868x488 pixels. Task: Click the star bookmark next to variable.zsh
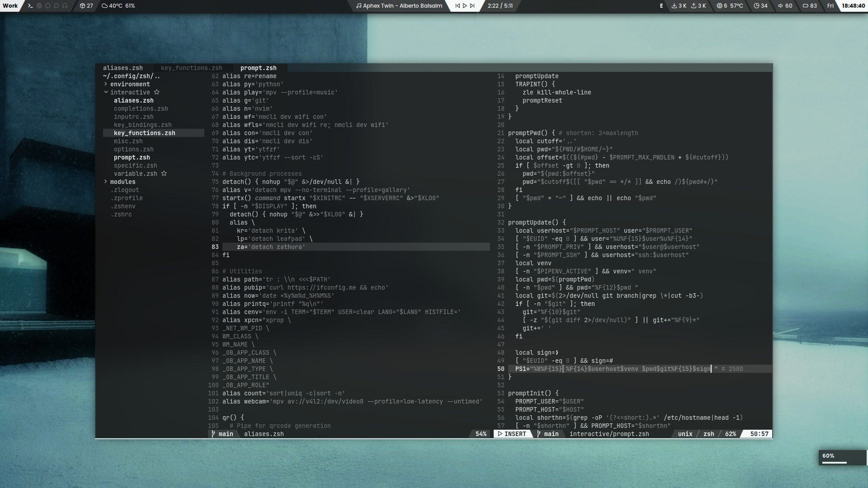164,174
